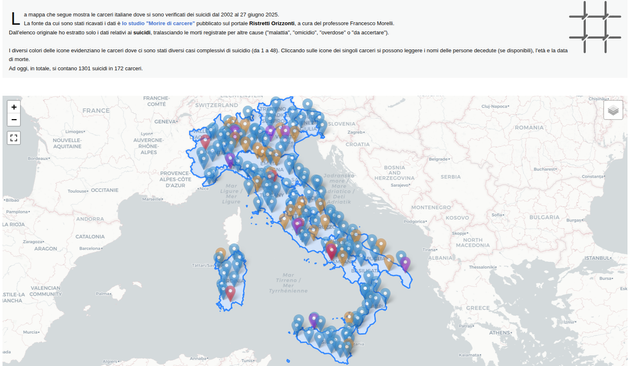Select the purple marker on the Ligurian coast

(230, 160)
